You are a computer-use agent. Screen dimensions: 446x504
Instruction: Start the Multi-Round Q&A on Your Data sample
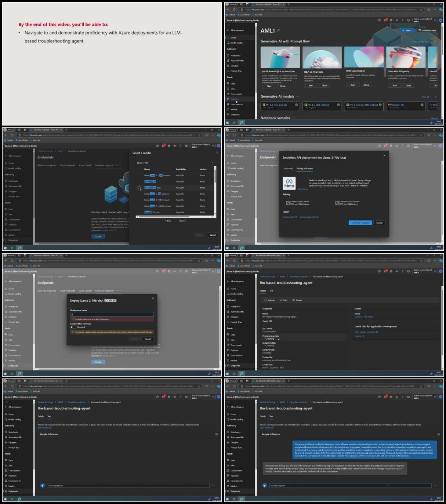tap(269, 86)
